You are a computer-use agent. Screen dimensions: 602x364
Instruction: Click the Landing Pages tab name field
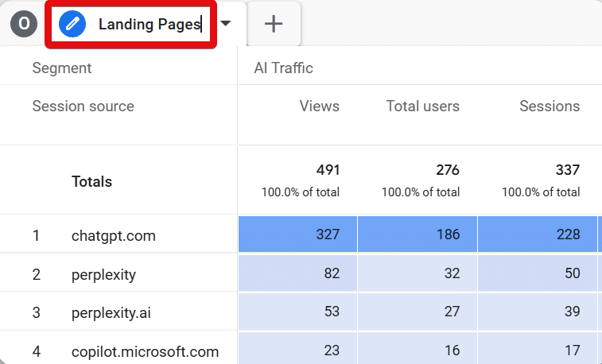click(x=150, y=24)
